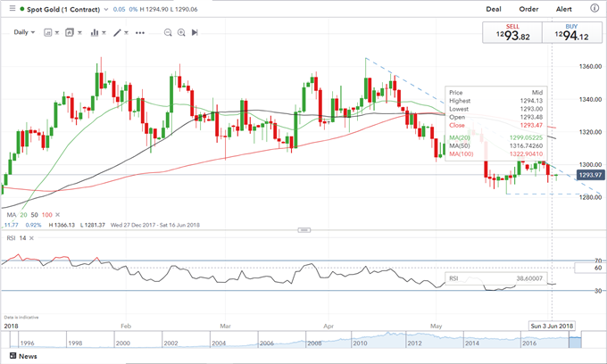Open the info icon at top right

point(595,8)
